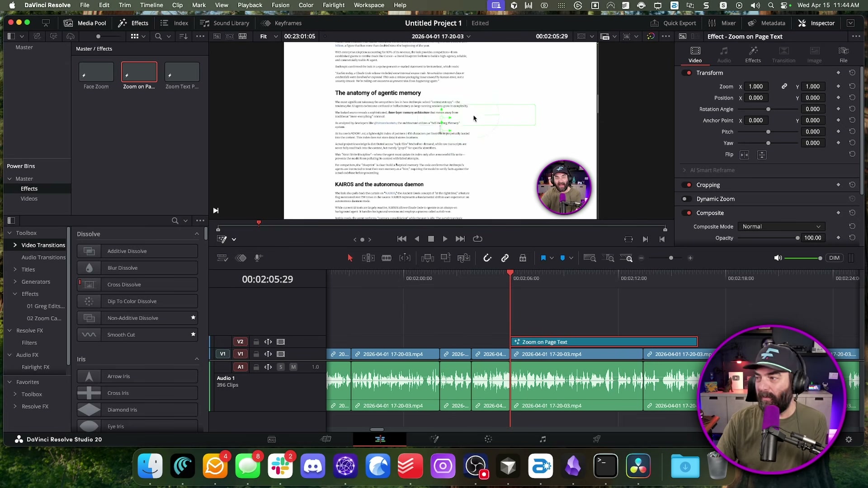Collapse the Dissolve transitions section
Image resolution: width=868 pixels, height=488 pixels.
coord(196,234)
